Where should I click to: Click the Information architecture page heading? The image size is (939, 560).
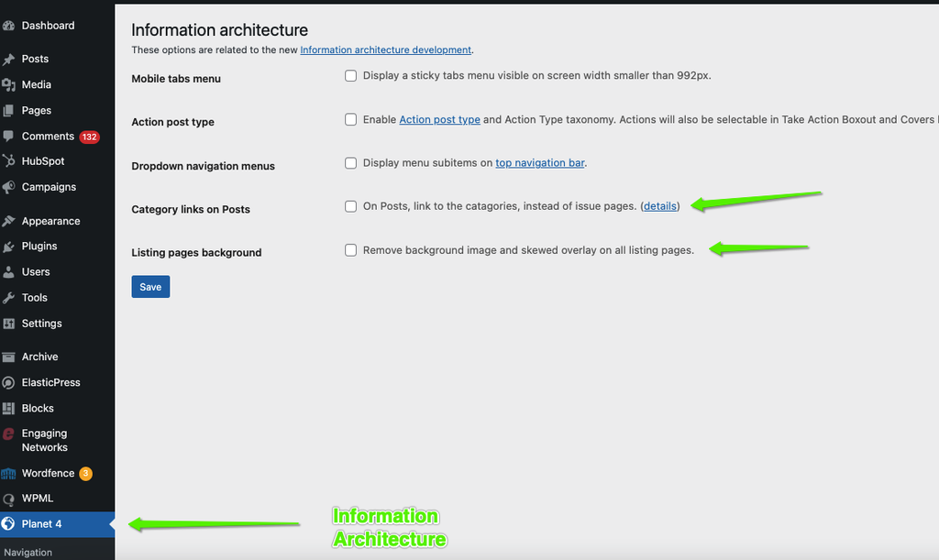(x=220, y=30)
